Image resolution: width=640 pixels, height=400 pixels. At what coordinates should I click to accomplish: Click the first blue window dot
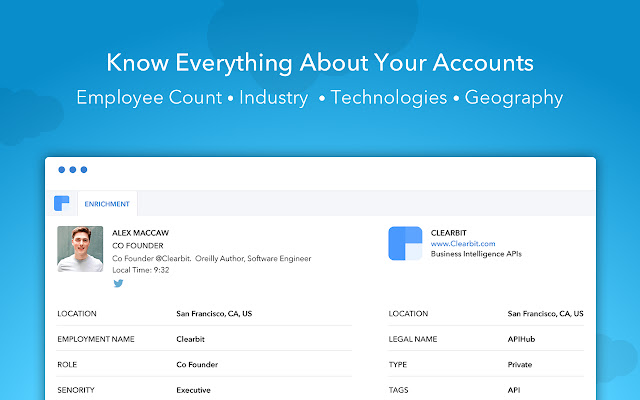[62, 170]
